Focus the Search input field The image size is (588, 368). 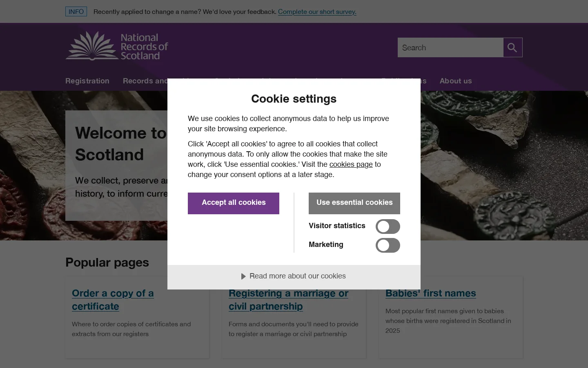pyautogui.click(x=450, y=47)
